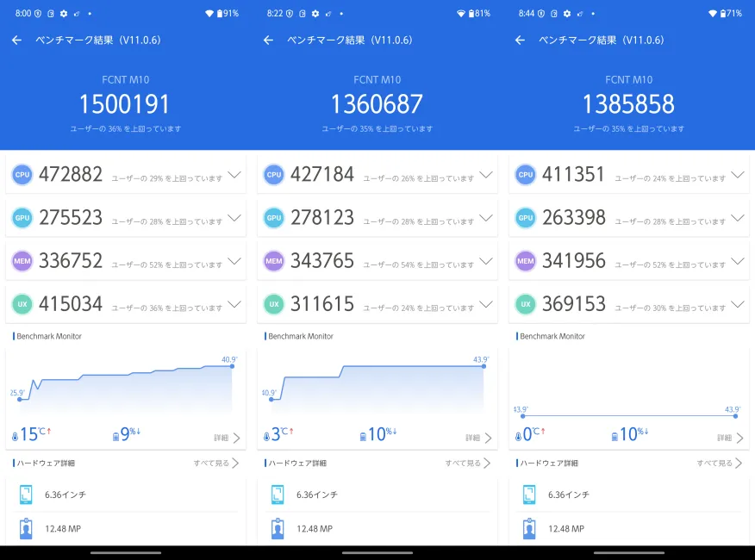Tap thermometer icon beside 15℃ reading
755x560 pixels.
tap(15, 436)
